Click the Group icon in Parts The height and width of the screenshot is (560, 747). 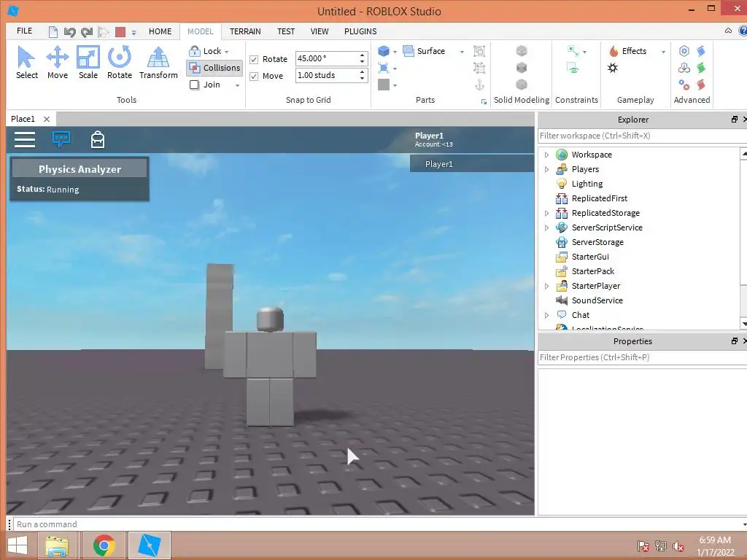click(x=479, y=51)
